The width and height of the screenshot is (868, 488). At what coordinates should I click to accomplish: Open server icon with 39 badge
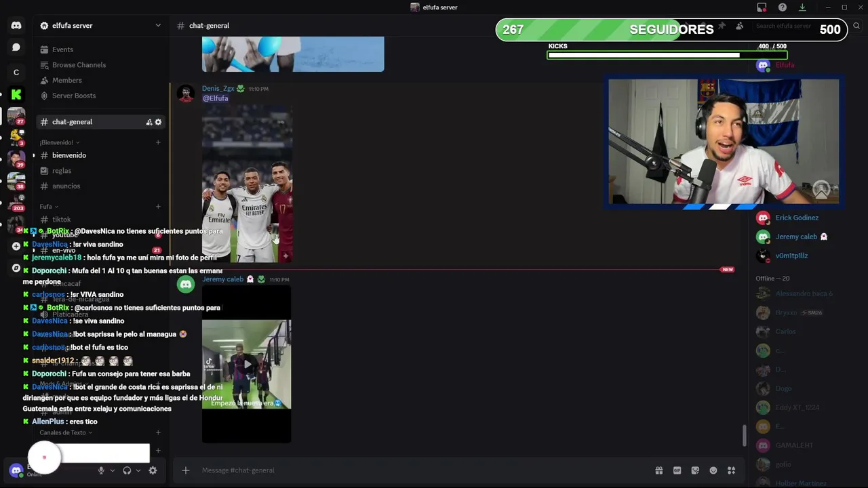point(16,159)
